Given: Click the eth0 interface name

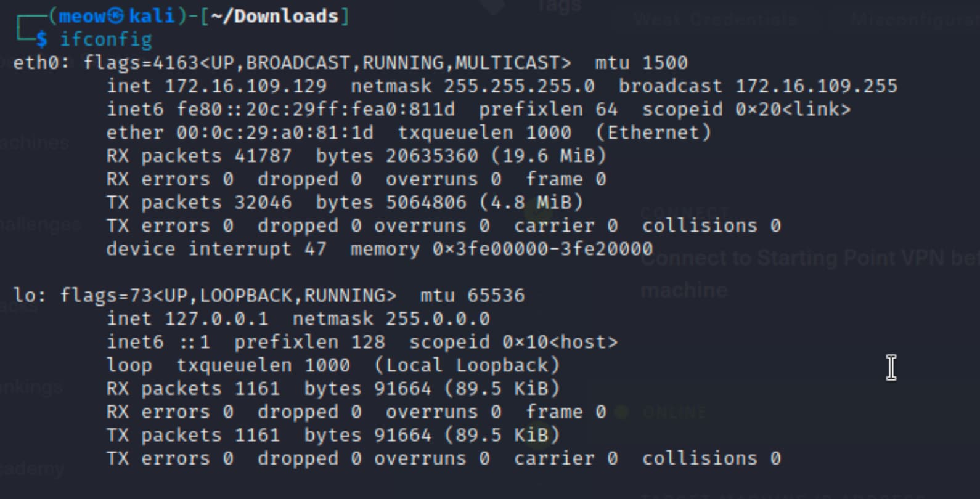Looking at the screenshot, I should click(x=37, y=63).
